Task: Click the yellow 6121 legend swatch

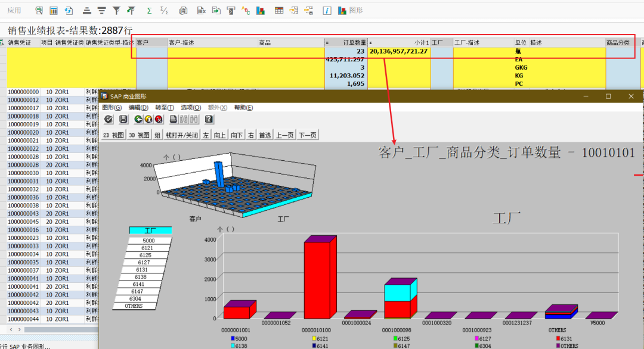Action: click(314, 339)
